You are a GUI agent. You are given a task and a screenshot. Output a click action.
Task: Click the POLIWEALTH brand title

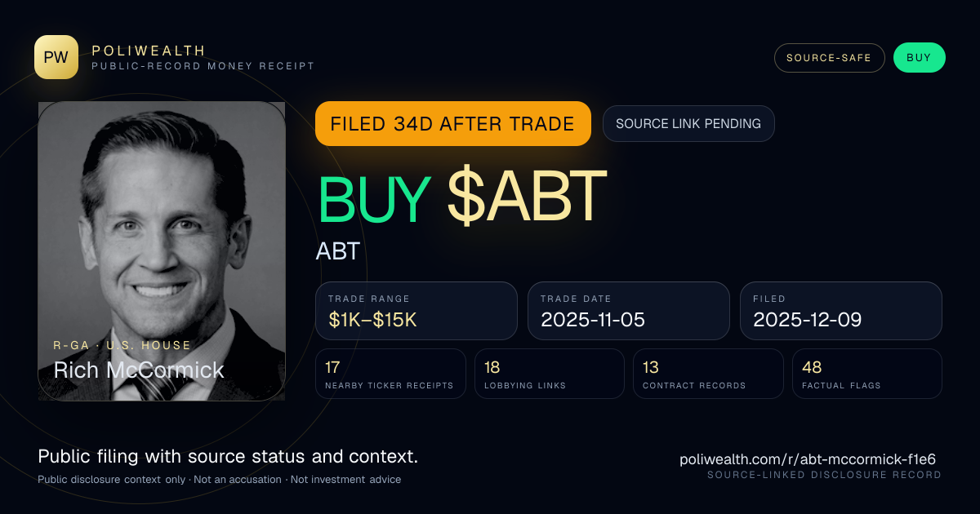click(x=149, y=51)
